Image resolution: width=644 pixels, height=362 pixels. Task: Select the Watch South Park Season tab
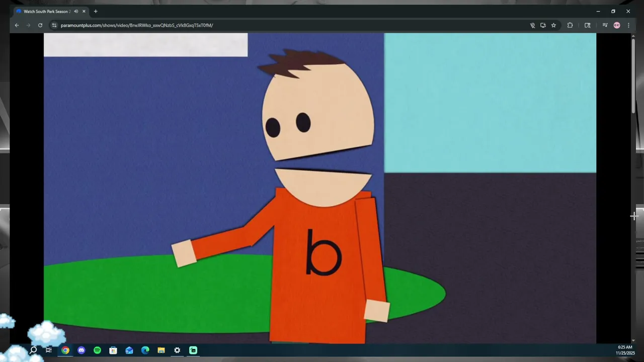click(47, 11)
